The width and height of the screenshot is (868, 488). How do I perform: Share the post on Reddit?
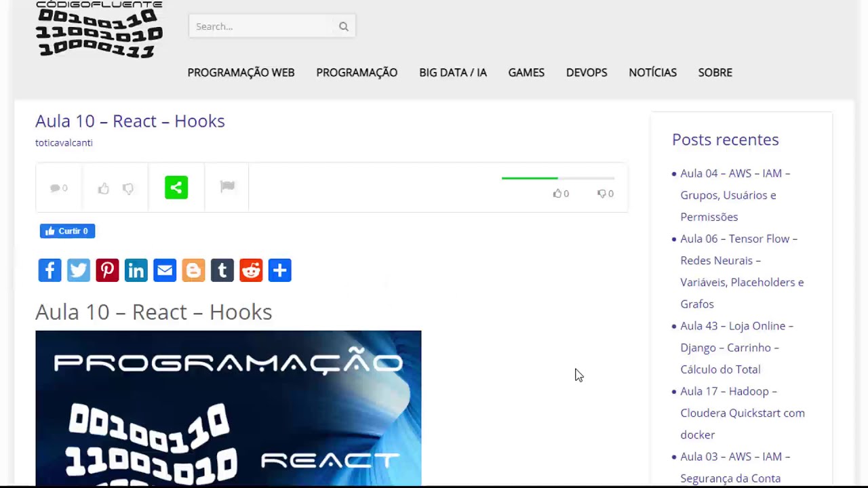(251, 270)
